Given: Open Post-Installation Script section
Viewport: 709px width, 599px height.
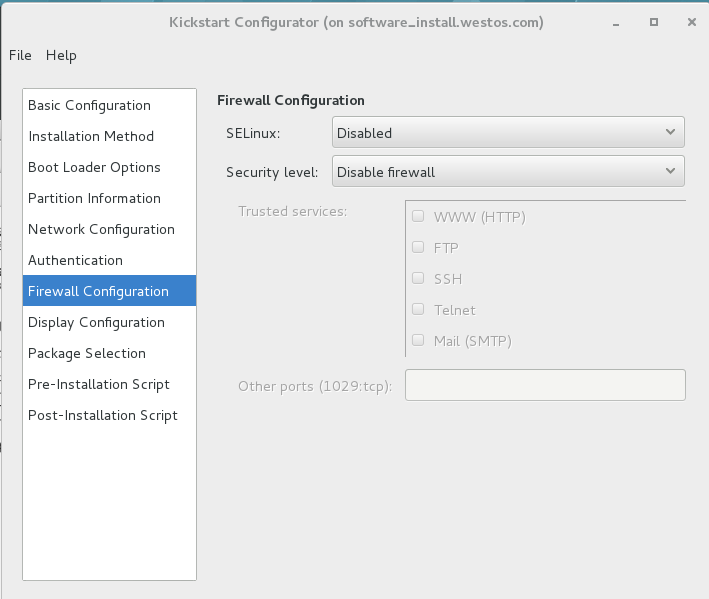Looking at the screenshot, I should click(103, 415).
